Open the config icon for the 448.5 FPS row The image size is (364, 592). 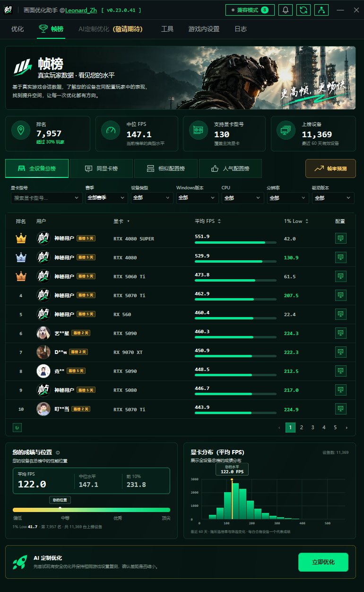[340, 371]
